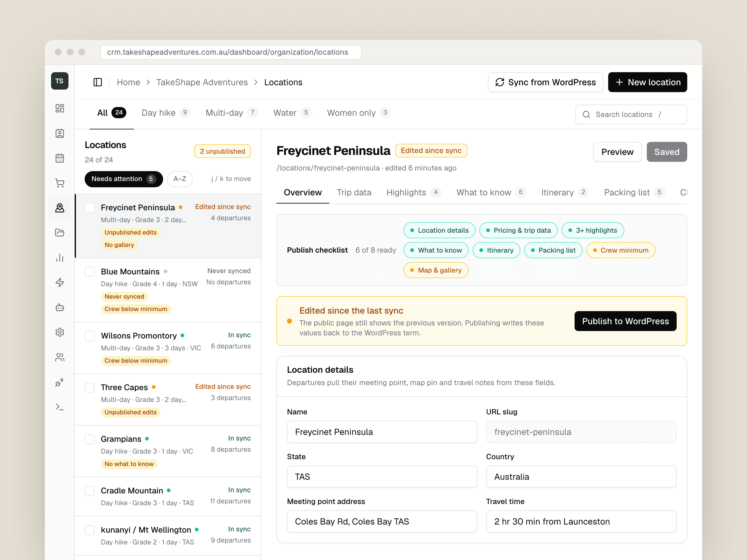This screenshot has width=747, height=560.
Task: Click the 2 unpublished badge
Action: [x=223, y=151]
